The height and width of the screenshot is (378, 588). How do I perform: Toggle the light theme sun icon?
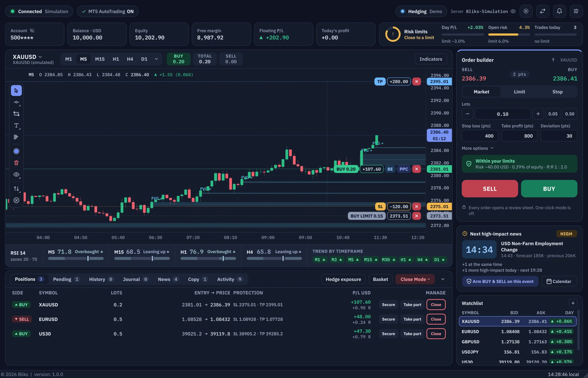[x=526, y=11]
